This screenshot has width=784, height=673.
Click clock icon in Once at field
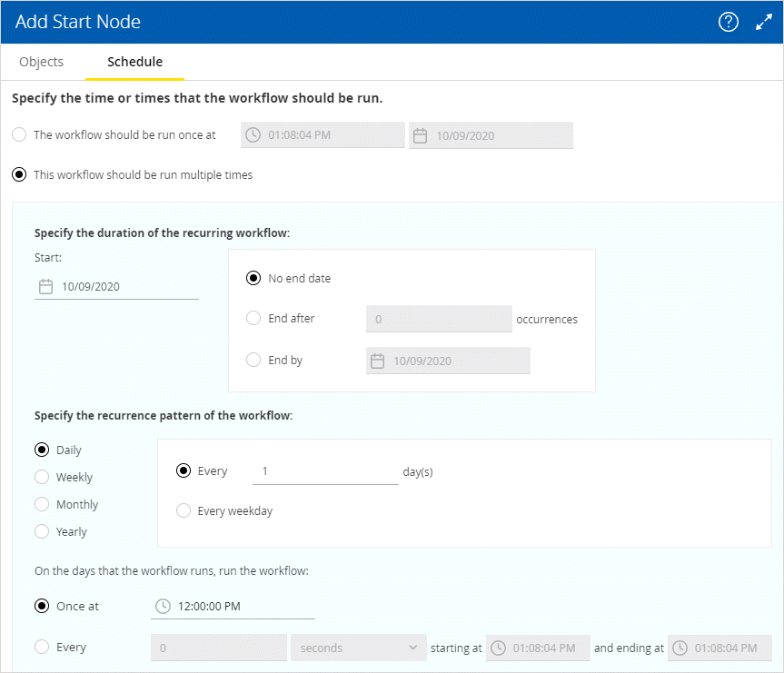(x=163, y=606)
